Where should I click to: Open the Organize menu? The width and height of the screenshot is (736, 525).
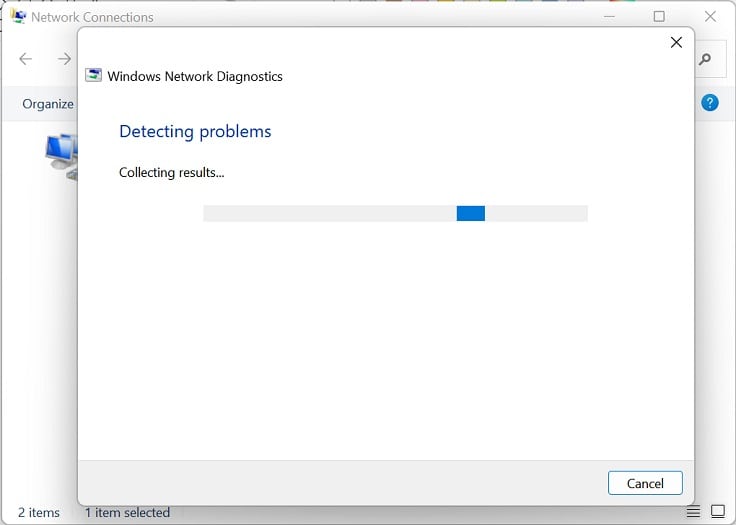[x=48, y=104]
